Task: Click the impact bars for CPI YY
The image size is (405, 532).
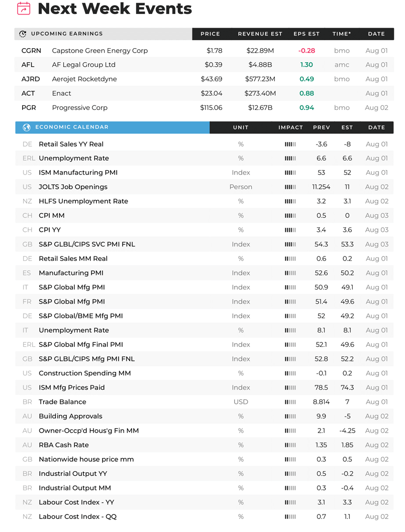Action: (x=290, y=230)
